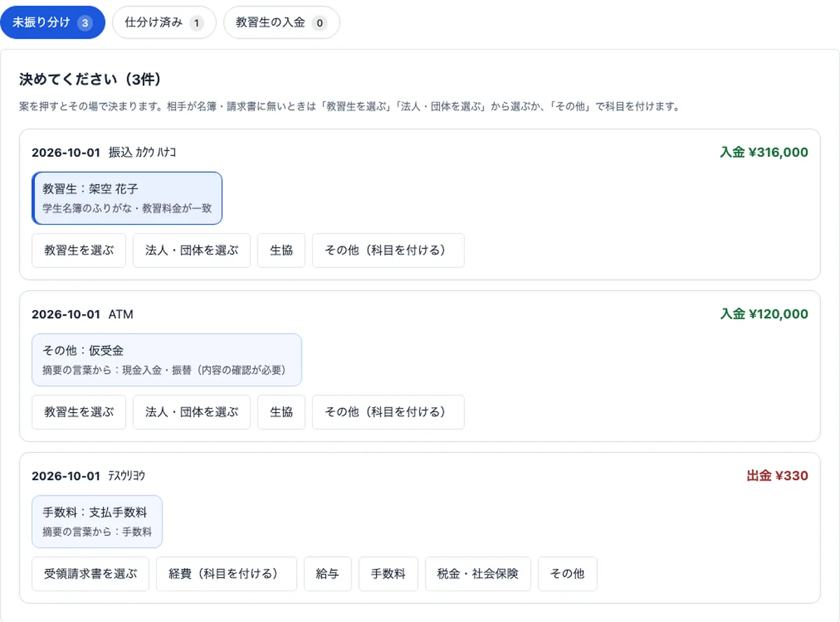The width and height of the screenshot is (840, 622).
Task: Accept suggestion 手数料：支払手数料
Action: pos(97,521)
